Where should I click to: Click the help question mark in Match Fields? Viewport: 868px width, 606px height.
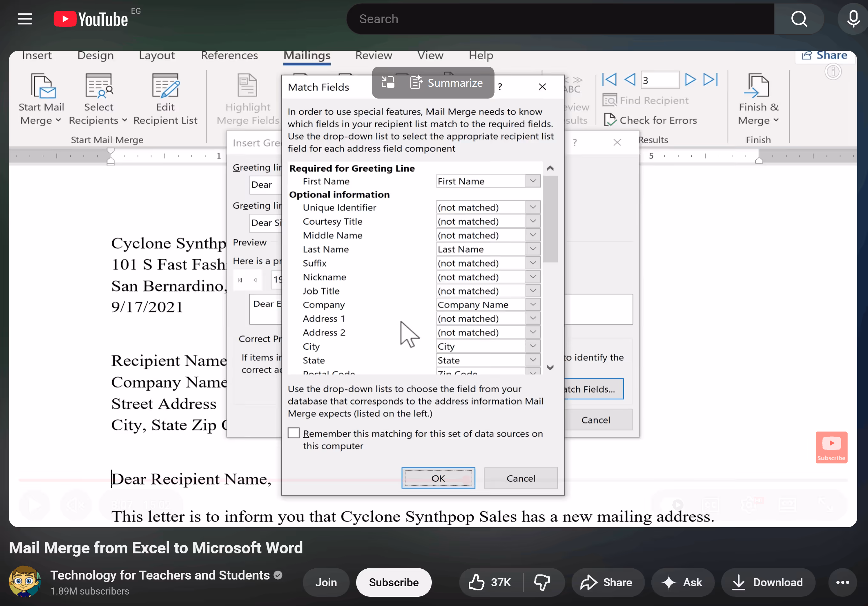point(500,87)
